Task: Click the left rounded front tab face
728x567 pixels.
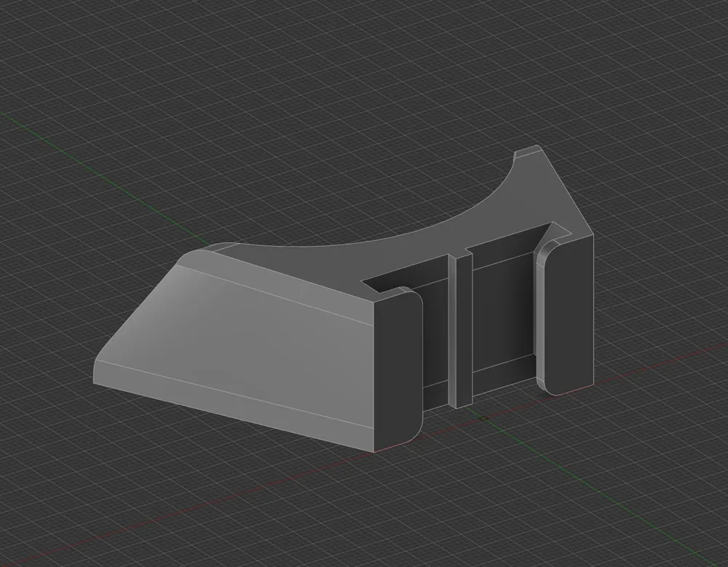Action: click(x=397, y=371)
